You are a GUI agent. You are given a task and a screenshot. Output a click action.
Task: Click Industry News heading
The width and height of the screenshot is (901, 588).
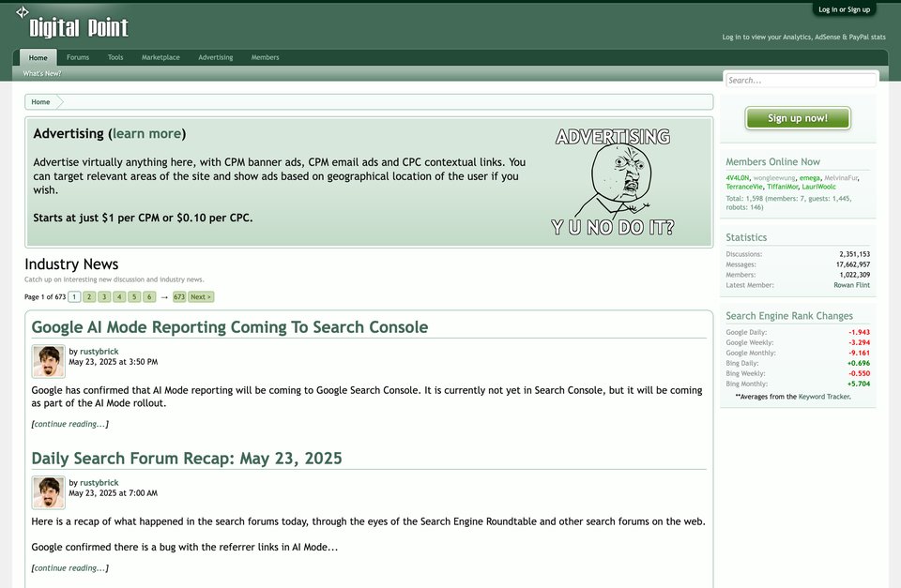(71, 264)
